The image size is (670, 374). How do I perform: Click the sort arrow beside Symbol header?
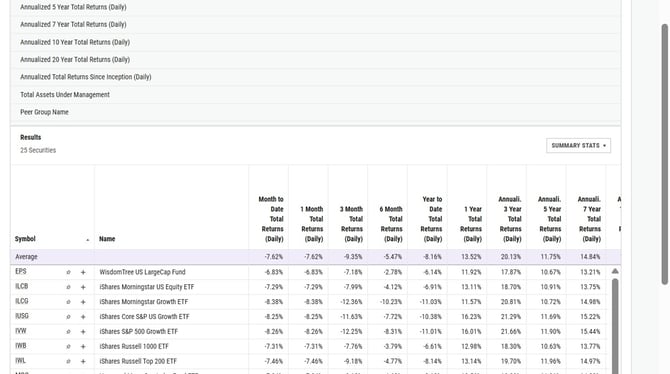pyautogui.click(x=88, y=240)
